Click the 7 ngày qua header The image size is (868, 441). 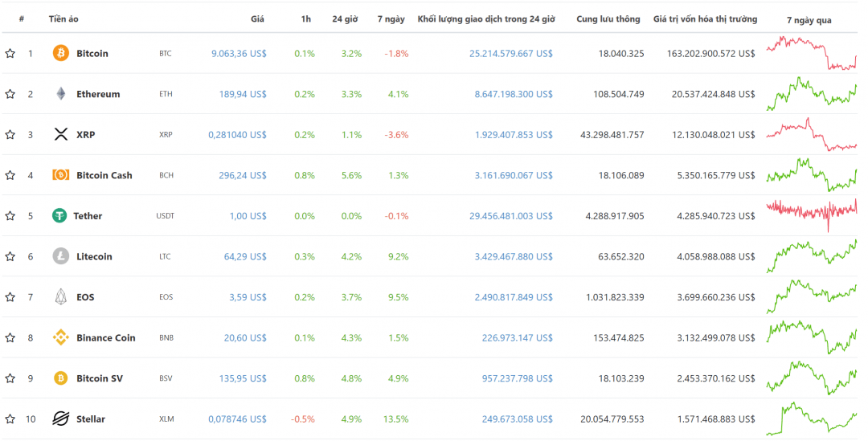pos(809,20)
